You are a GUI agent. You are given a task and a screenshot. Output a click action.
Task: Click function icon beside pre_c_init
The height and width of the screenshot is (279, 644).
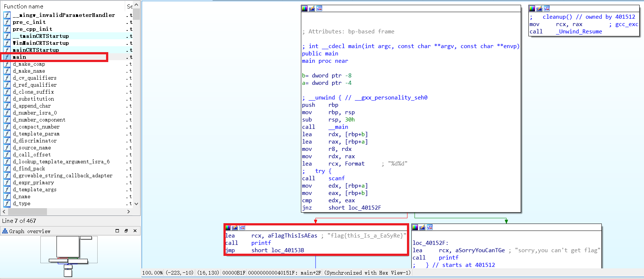(7, 22)
